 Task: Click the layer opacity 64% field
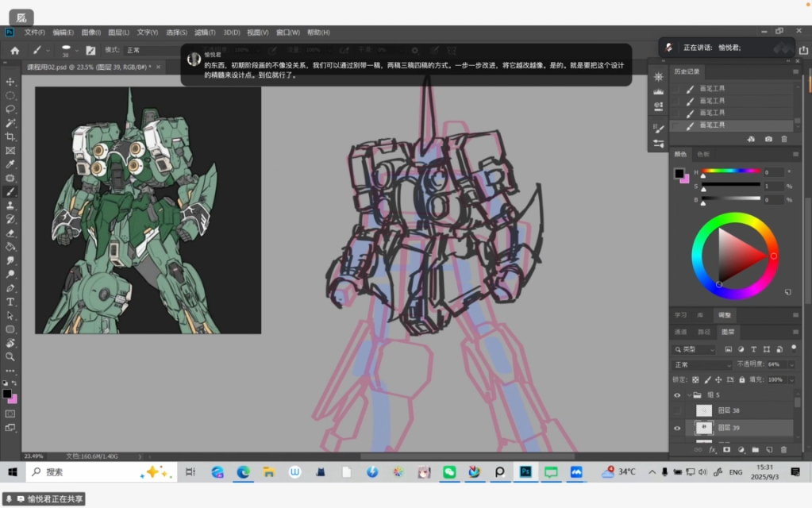pyautogui.click(x=775, y=364)
